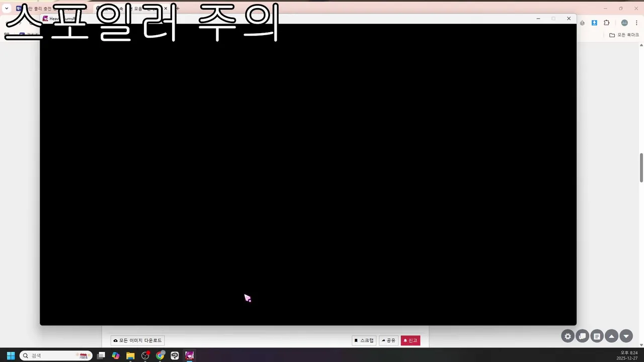Screen dimensions: 644x362
Task: Open the floating settings gear button
Action: click(568, 336)
